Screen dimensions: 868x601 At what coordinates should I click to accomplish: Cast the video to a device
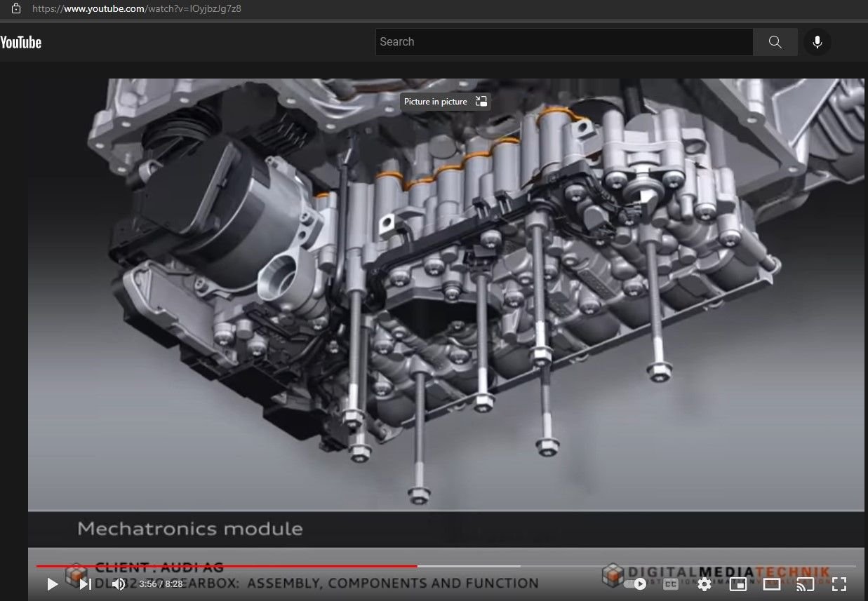[x=805, y=583]
